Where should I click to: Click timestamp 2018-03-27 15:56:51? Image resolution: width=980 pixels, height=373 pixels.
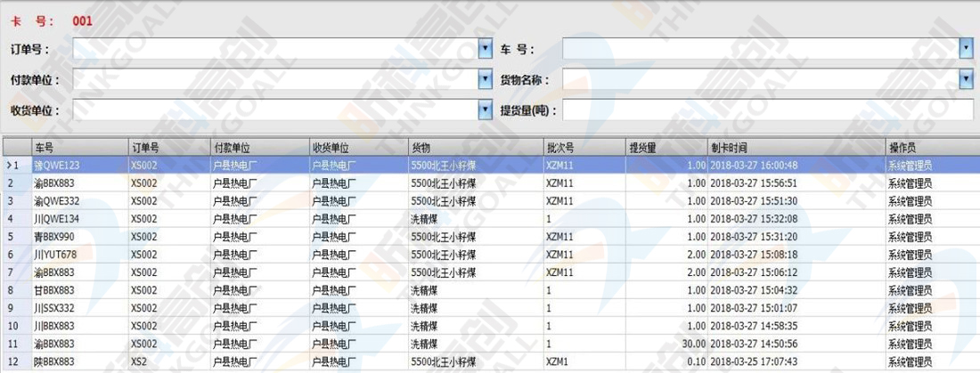coord(754,183)
